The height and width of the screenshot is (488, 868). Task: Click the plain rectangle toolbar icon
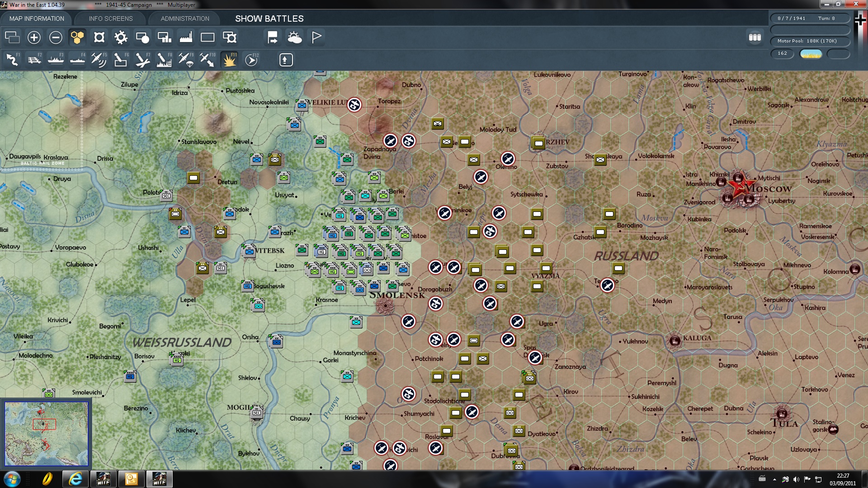tap(208, 37)
